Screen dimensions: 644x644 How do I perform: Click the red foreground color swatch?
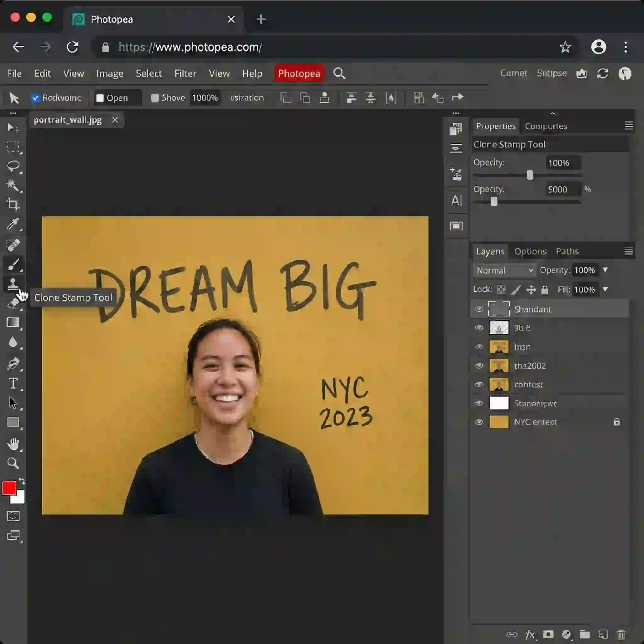9,488
